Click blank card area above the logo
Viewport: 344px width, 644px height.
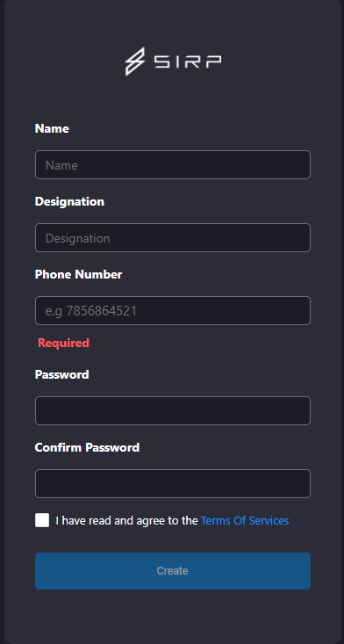click(173, 23)
